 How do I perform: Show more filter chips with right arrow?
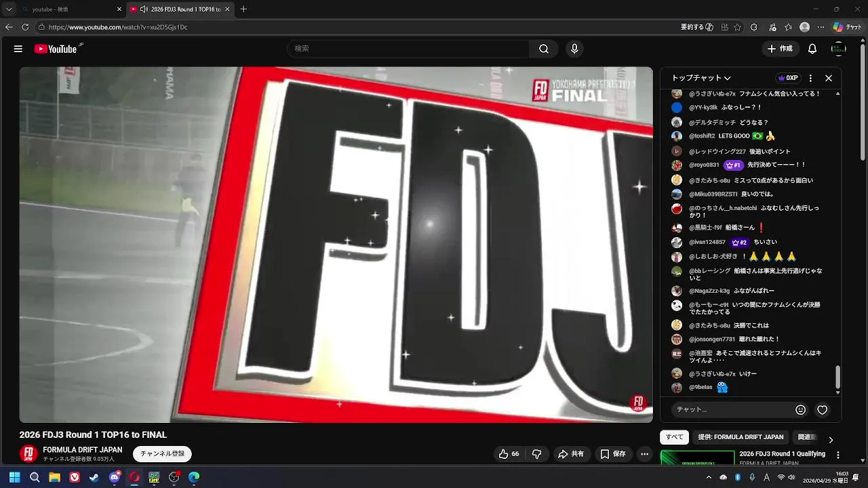831,440
